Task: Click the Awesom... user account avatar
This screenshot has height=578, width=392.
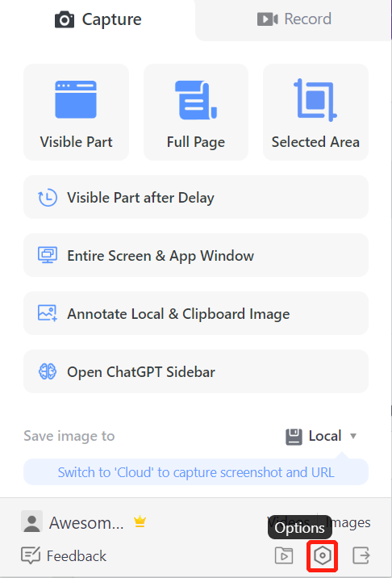Action: pyautogui.click(x=31, y=521)
